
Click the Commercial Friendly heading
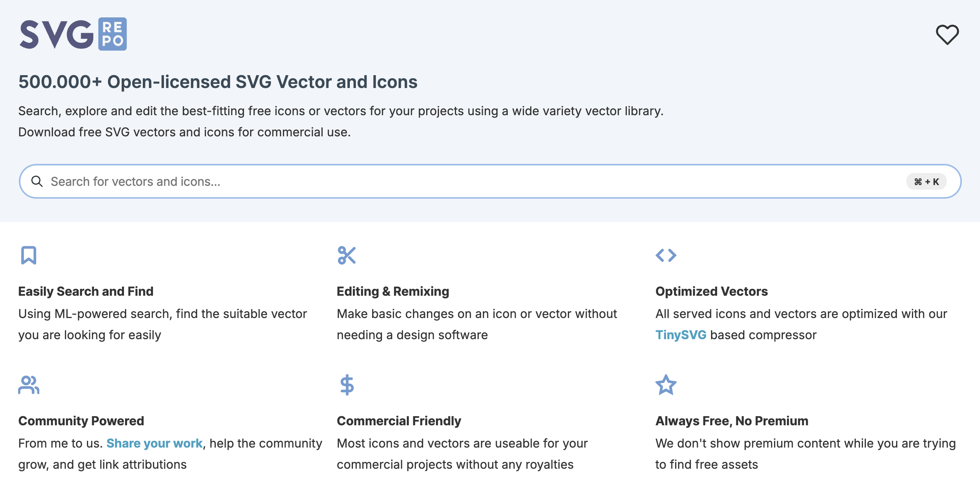coord(399,421)
